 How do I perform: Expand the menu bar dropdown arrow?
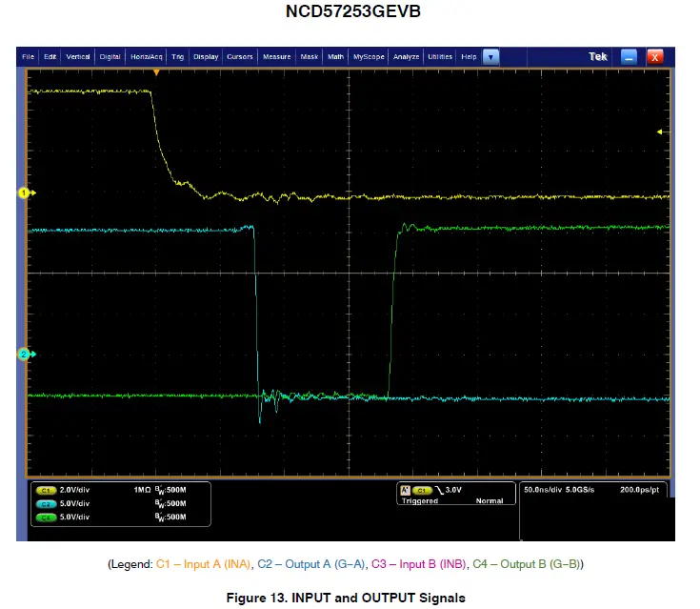tap(490, 57)
